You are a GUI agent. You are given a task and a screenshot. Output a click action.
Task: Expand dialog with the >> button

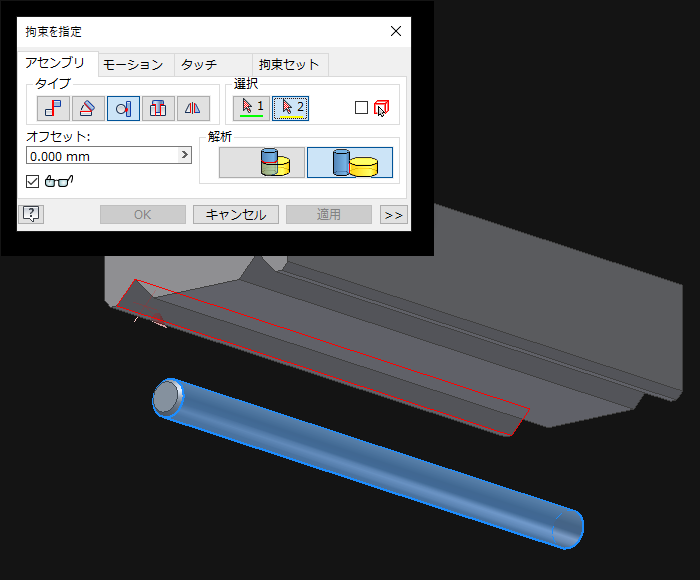[393, 215]
